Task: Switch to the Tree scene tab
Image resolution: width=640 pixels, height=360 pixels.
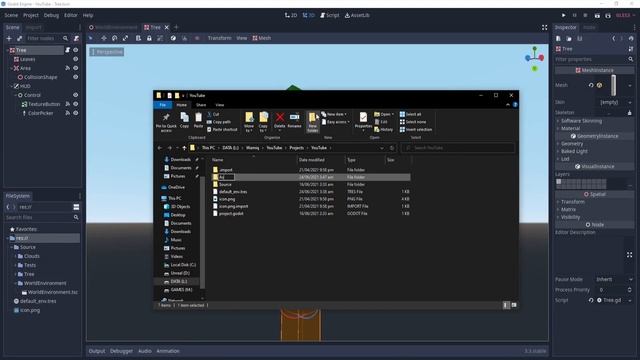Action: point(156,27)
